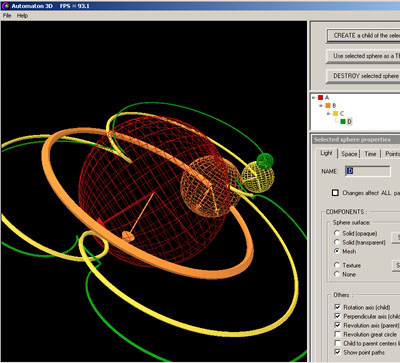Select Texture sphere surface option
Screen dimensions: 400x363
click(x=337, y=265)
